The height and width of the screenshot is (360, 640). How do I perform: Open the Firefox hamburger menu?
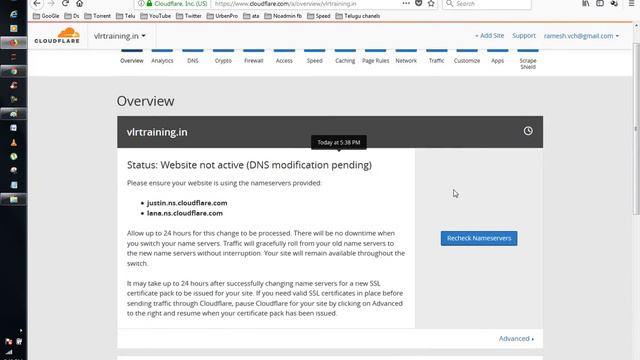631,3
